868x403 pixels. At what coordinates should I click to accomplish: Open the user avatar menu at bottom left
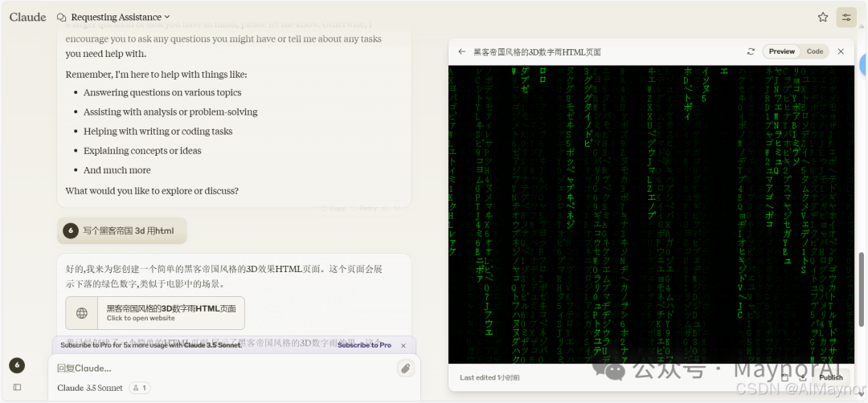coord(17,365)
